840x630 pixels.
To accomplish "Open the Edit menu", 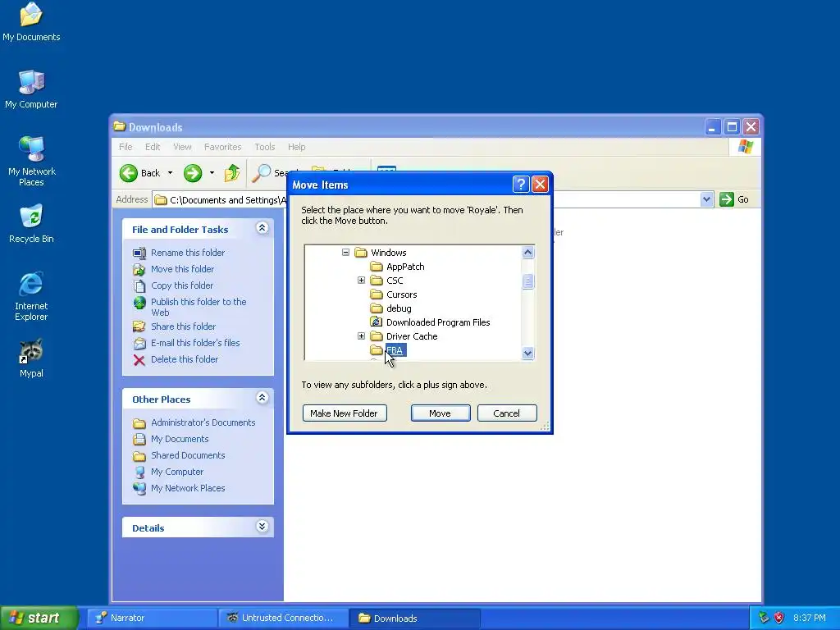I will (153, 147).
